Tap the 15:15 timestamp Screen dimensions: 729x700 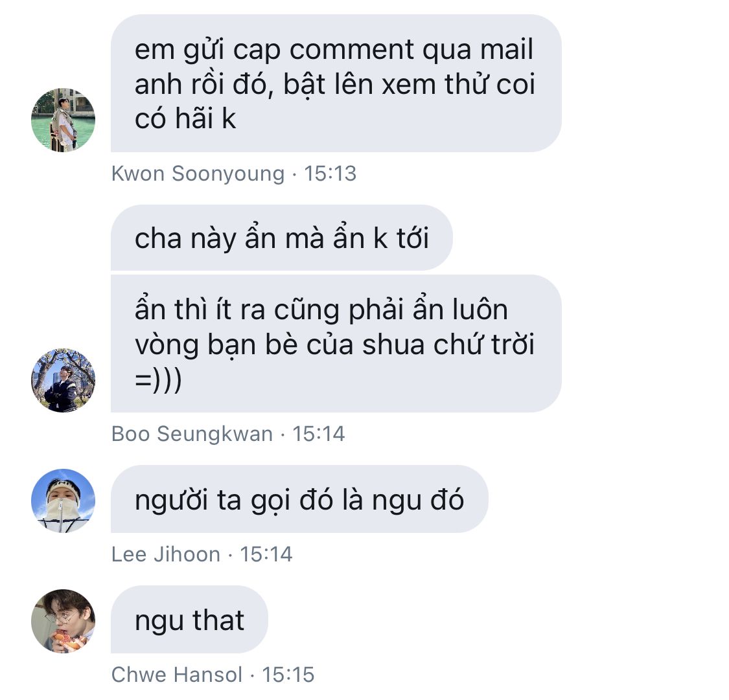pos(288,675)
